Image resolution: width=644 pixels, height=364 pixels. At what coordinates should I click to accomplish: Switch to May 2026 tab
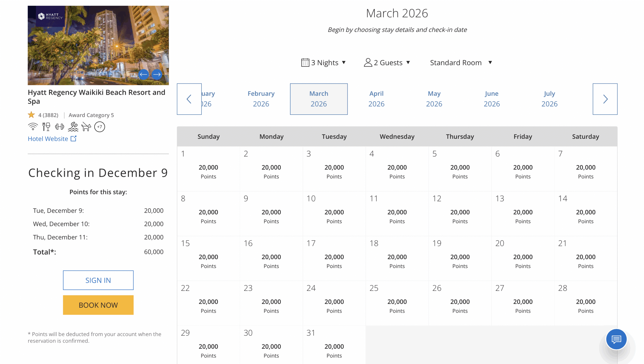point(434,99)
